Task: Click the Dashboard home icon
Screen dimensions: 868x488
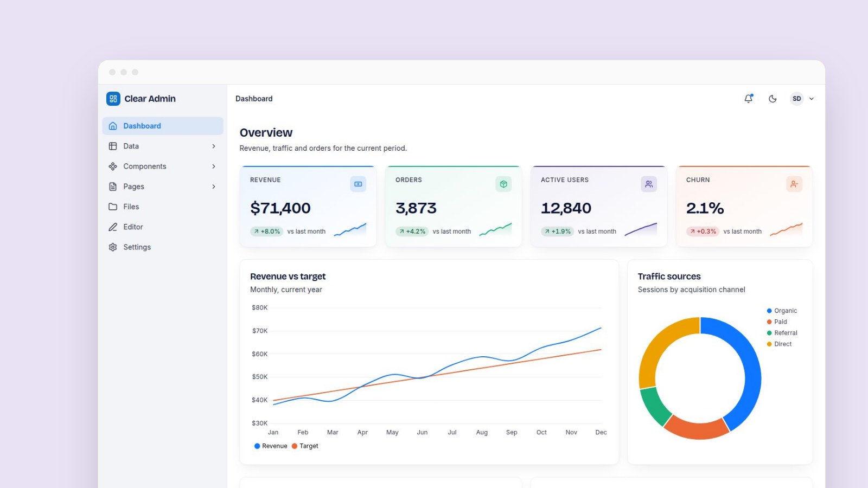Action: 113,126
